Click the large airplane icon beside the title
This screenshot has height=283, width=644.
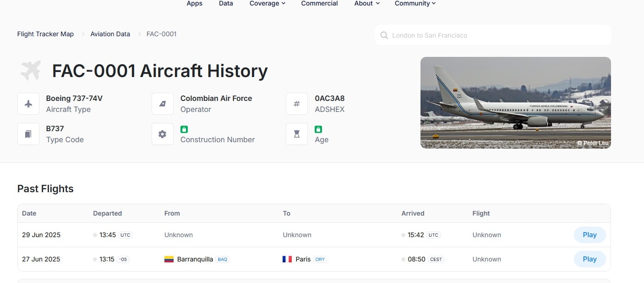[x=31, y=71]
